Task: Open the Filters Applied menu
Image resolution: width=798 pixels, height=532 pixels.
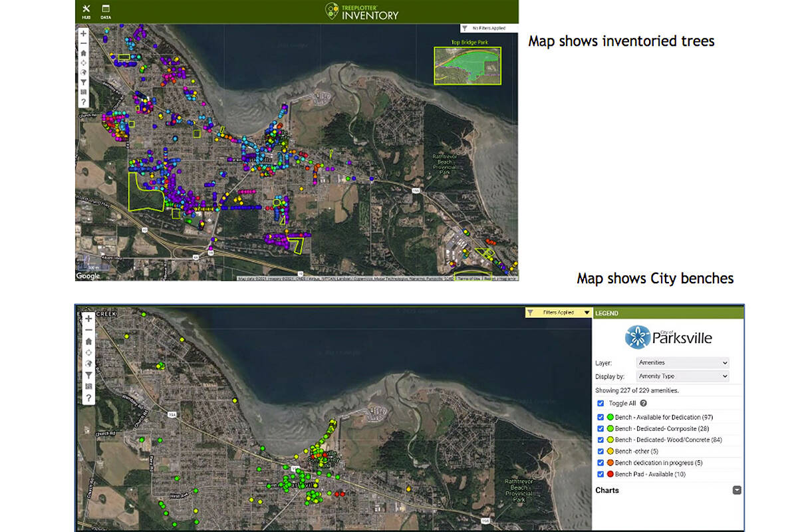Action: pos(559,313)
